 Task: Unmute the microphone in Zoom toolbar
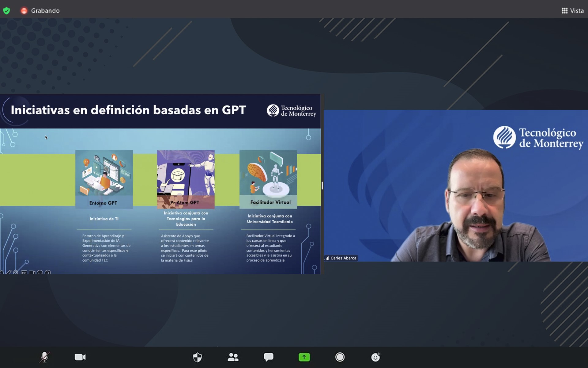44,357
